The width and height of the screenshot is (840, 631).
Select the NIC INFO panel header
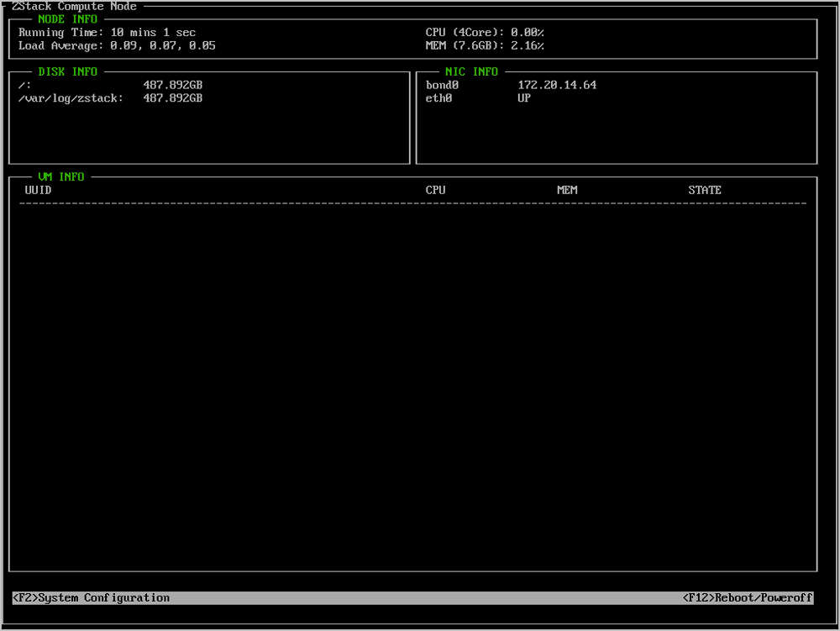coord(471,72)
